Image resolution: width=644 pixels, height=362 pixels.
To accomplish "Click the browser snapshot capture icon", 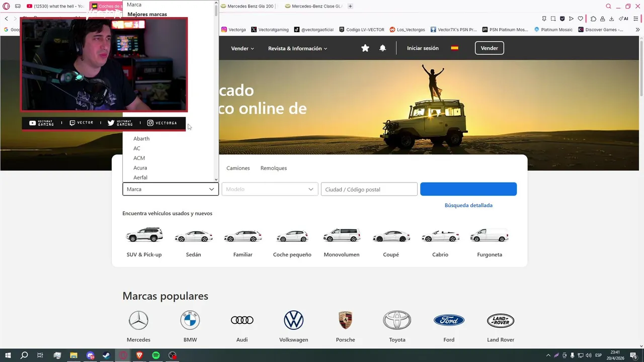I will (553, 19).
